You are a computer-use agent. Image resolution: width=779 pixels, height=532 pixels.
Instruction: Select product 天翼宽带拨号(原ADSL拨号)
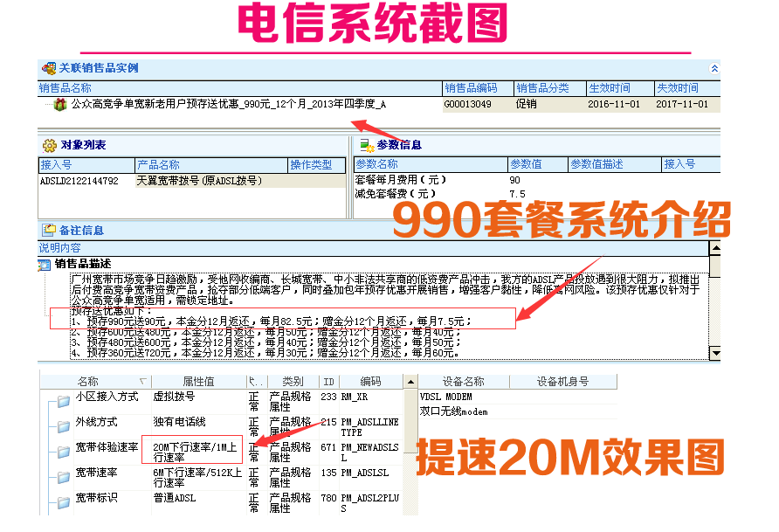[x=199, y=181]
